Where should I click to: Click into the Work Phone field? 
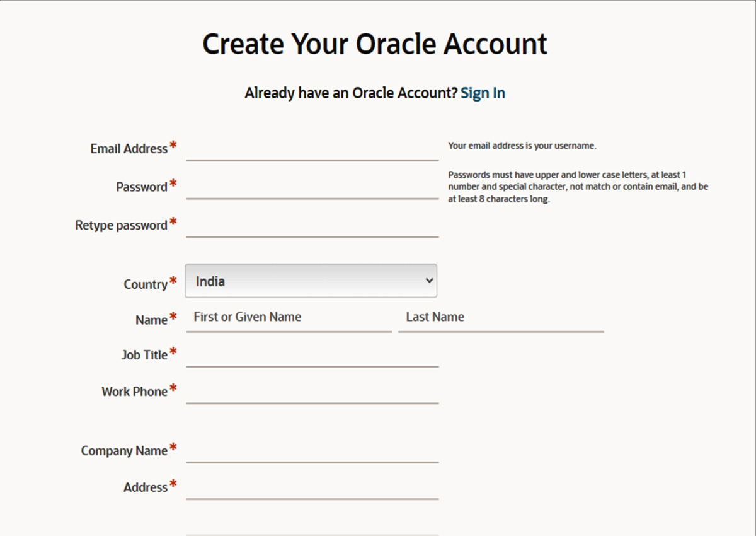(x=312, y=392)
